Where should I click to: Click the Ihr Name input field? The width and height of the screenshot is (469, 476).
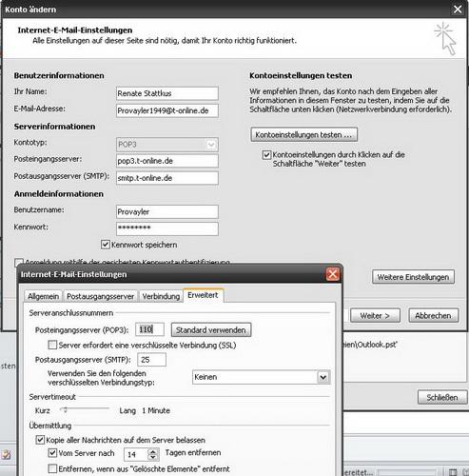pyautogui.click(x=167, y=93)
